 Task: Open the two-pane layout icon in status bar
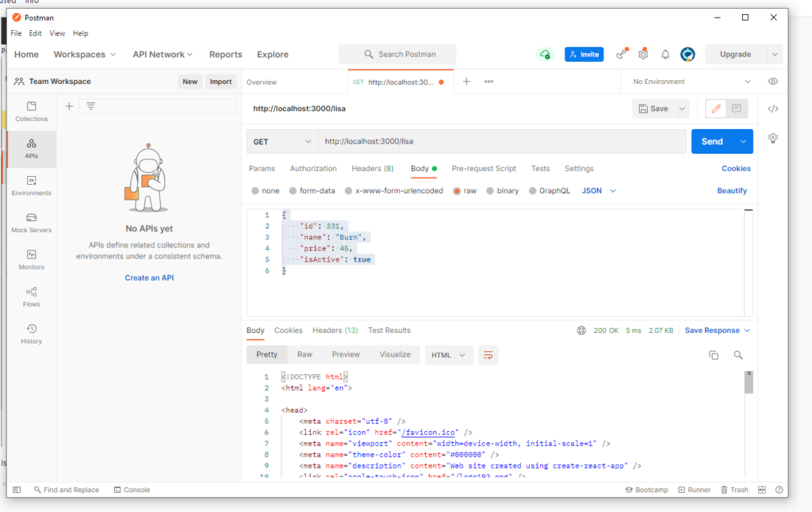tap(762, 490)
